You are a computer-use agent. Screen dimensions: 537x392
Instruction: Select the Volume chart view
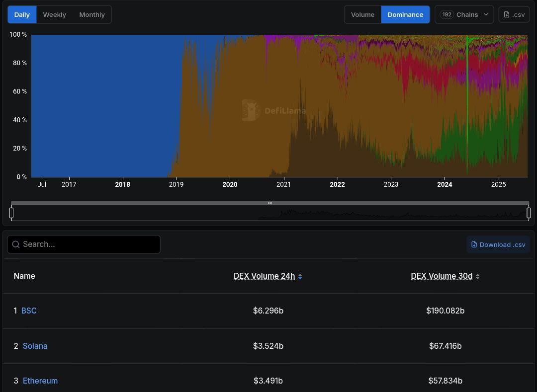[362, 15]
